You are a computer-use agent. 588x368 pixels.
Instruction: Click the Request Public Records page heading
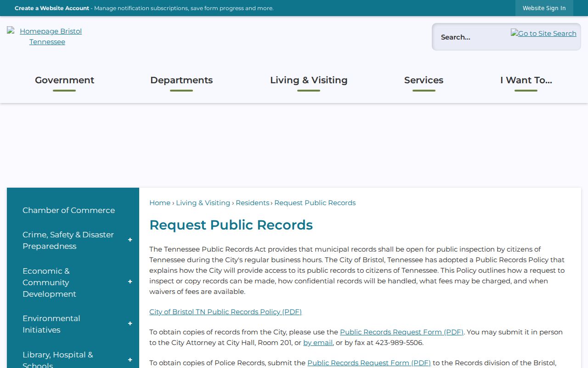pyautogui.click(x=231, y=225)
